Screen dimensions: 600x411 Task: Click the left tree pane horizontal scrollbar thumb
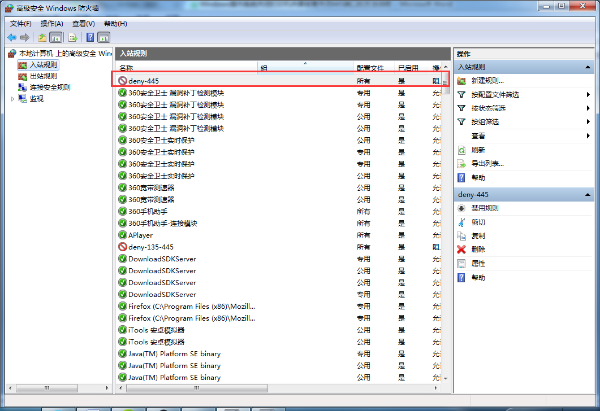coord(47,388)
